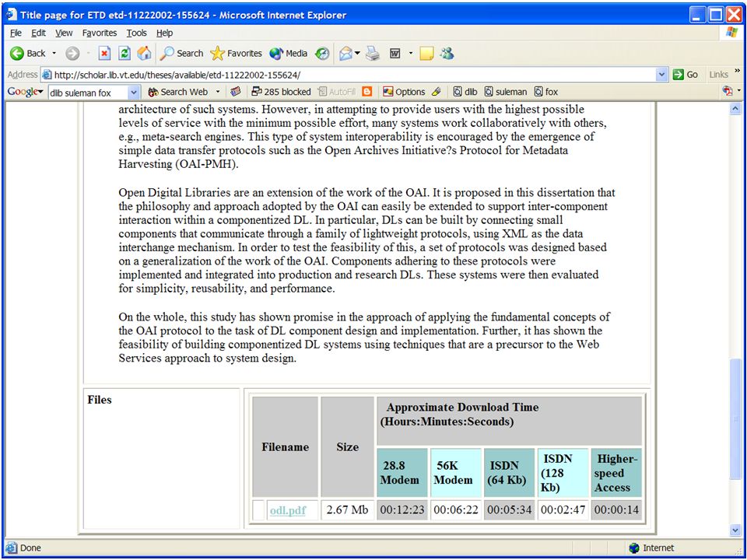Viewport: 747px width, 560px height.
Task: Click the Refresh page icon
Action: 124,54
